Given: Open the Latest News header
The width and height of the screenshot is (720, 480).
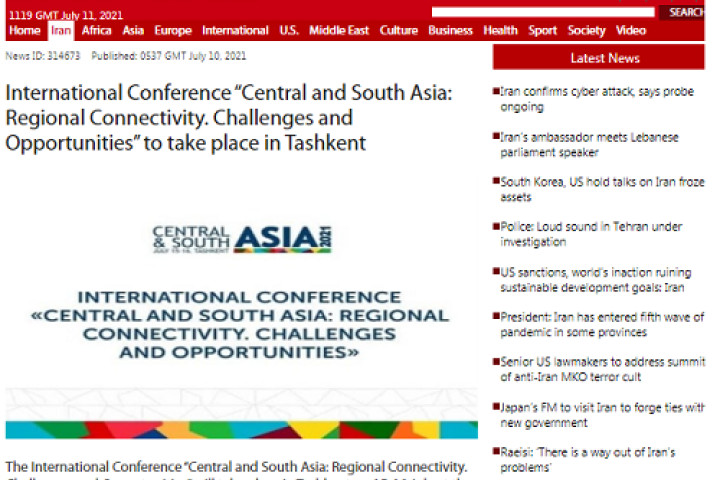Looking at the screenshot, I should coord(598,57).
